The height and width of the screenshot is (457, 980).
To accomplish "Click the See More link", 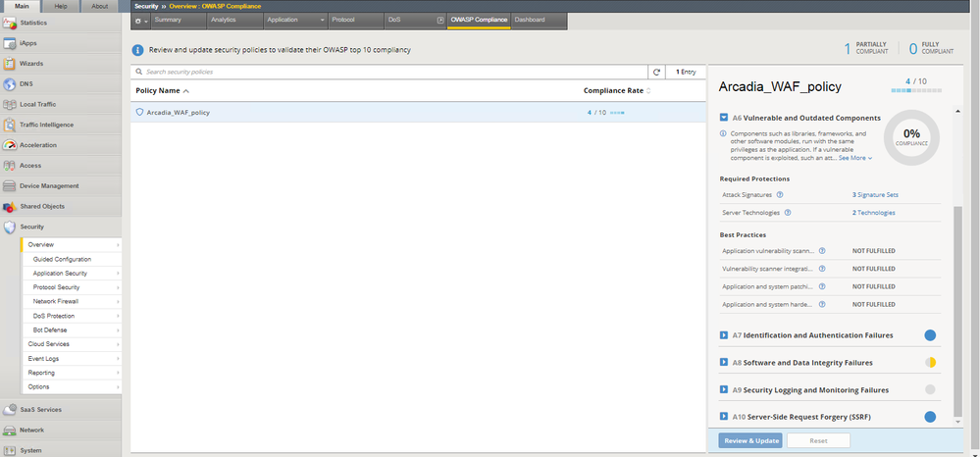I will (x=855, y=158).
